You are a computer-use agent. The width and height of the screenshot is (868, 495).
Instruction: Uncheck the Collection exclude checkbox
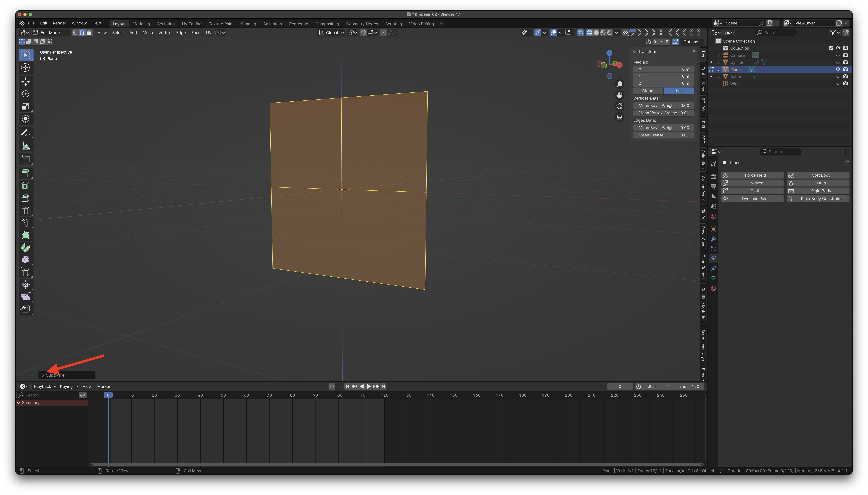tap(831, 48)
